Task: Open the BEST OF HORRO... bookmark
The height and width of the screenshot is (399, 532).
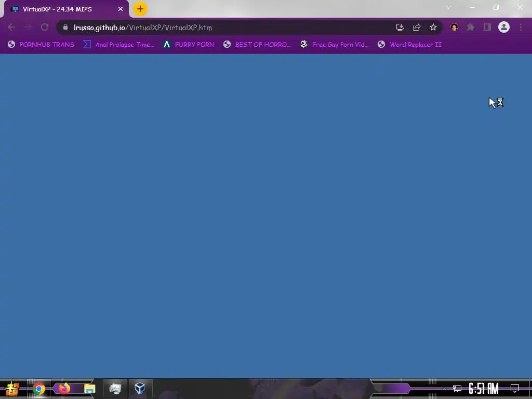Action: (257, 45)
